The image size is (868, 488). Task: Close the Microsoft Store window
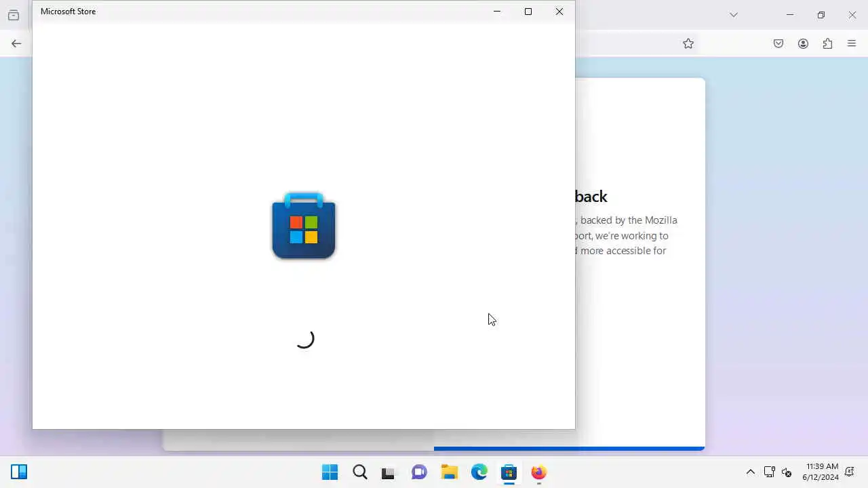pyautogui.click(x=559, y=12)
